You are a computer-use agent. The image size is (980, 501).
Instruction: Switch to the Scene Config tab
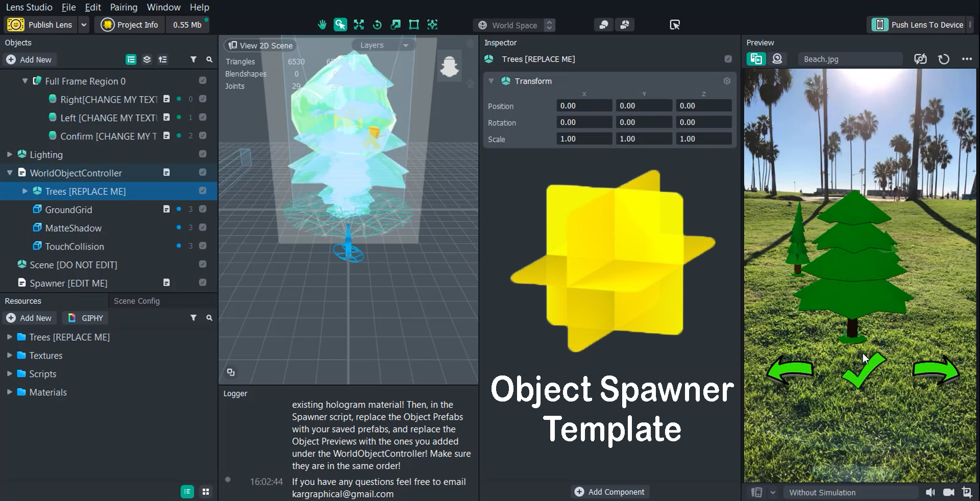[x=137, y=301]
